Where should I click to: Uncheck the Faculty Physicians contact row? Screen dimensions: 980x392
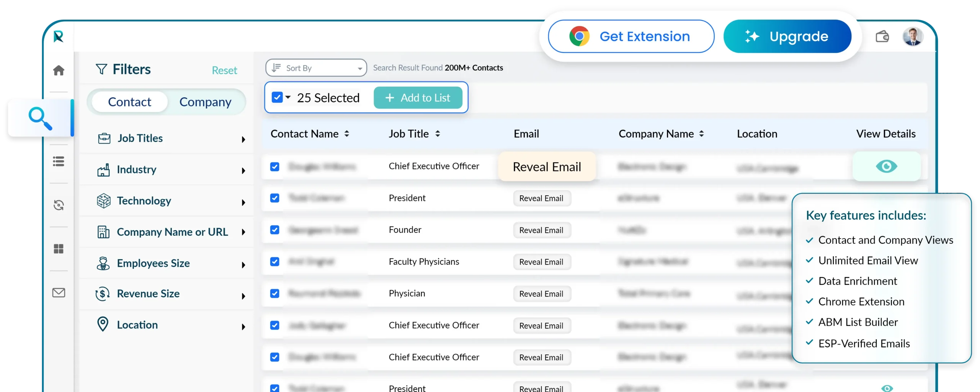[x=275, y=262]
